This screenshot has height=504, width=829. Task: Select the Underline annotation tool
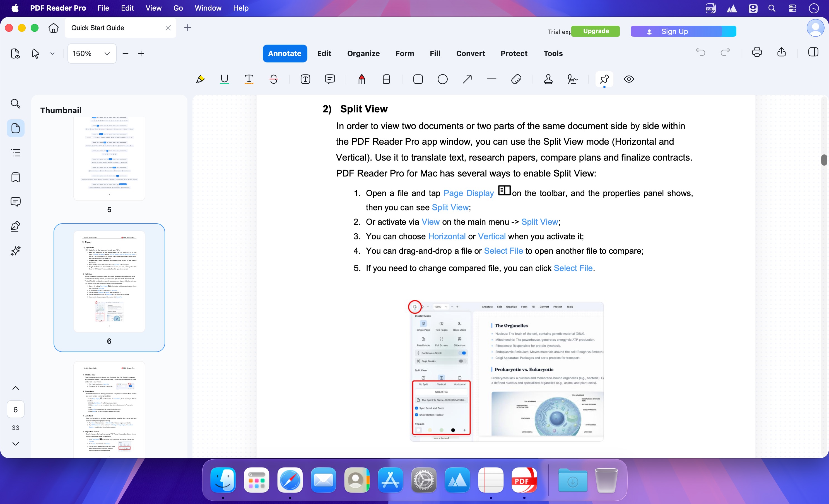click(225, 79)
